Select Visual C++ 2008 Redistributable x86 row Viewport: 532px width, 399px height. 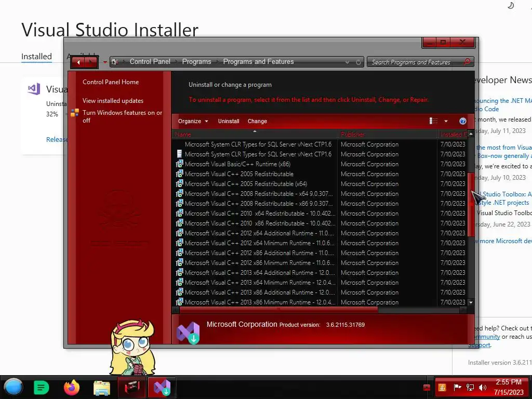(x=320, y=203)
